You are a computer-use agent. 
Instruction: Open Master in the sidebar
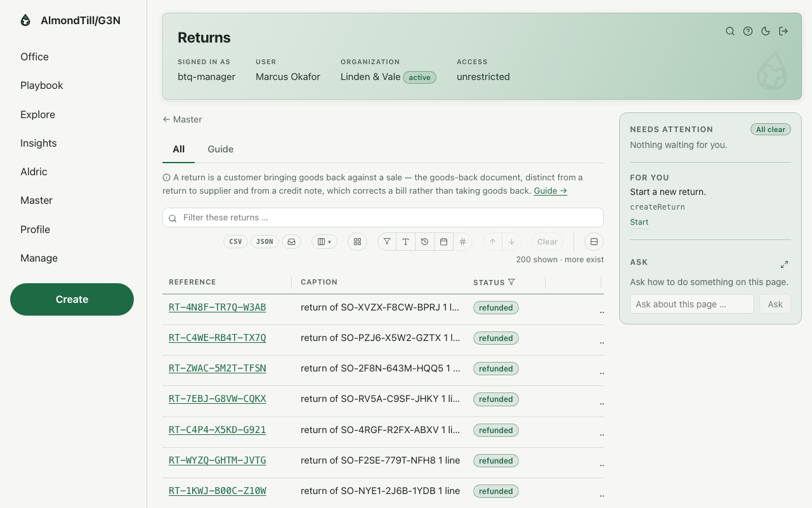[36, 201]
